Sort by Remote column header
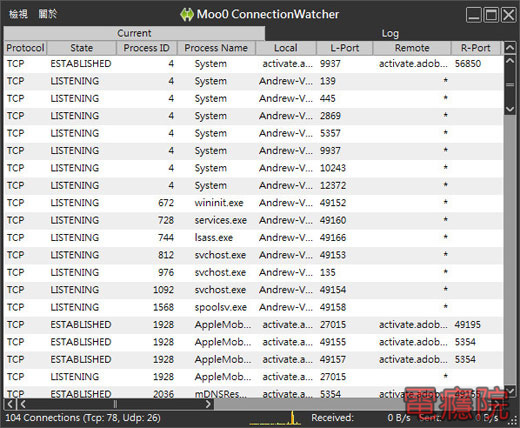The image size is (520, 428). pos(412,48)
